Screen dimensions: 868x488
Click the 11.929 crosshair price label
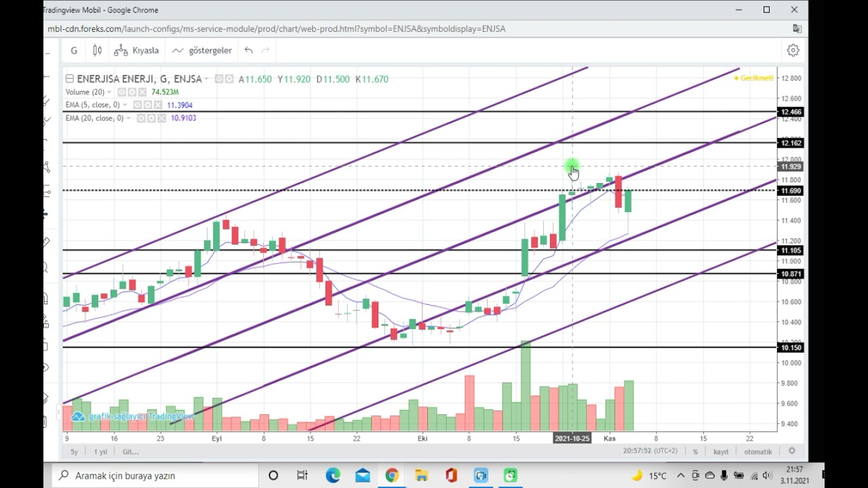point(791,167)
